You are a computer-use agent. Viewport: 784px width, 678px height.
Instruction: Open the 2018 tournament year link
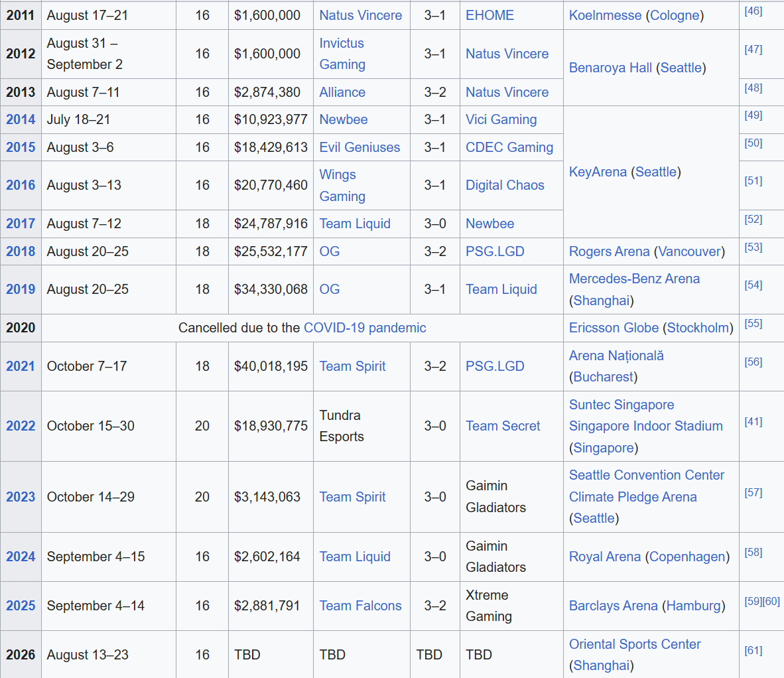pyautogui.click(x=21, y=251)
